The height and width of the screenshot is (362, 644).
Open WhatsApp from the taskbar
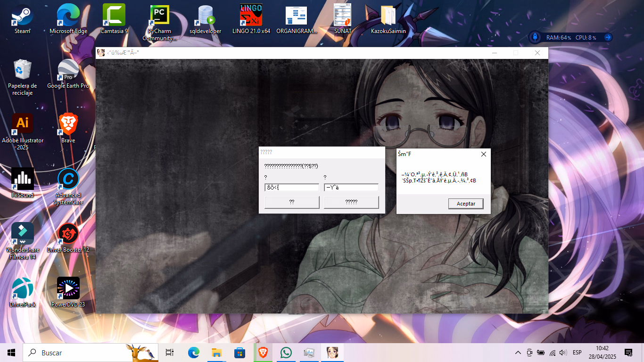click(x=286, y=353)
